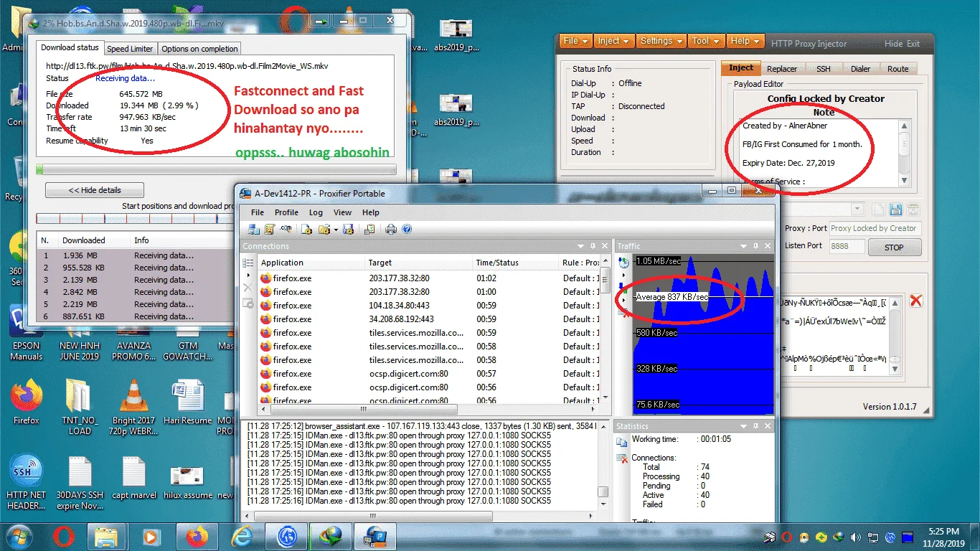Click the new blank page icon in Injector
This screenshot has height=551, width=980.
879,209
